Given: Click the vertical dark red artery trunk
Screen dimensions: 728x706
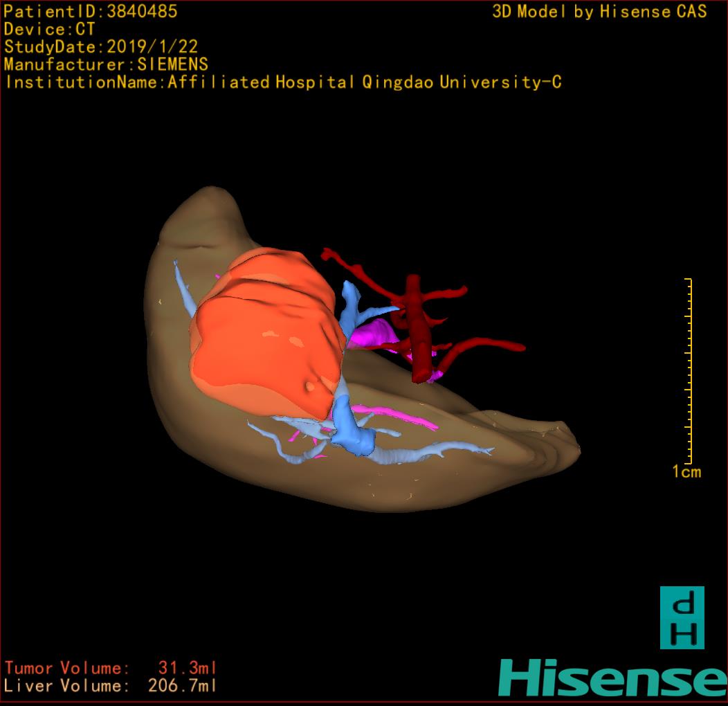Looking at the screenshot, I should (x=417, y=325).
